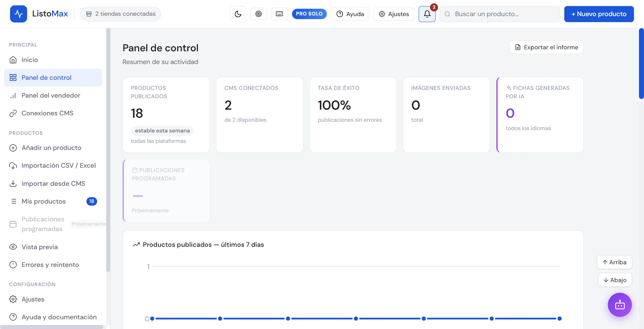Screen dimensions: 644x329
Task: Click last data point on chart line
Action: (x=560, y=319)
